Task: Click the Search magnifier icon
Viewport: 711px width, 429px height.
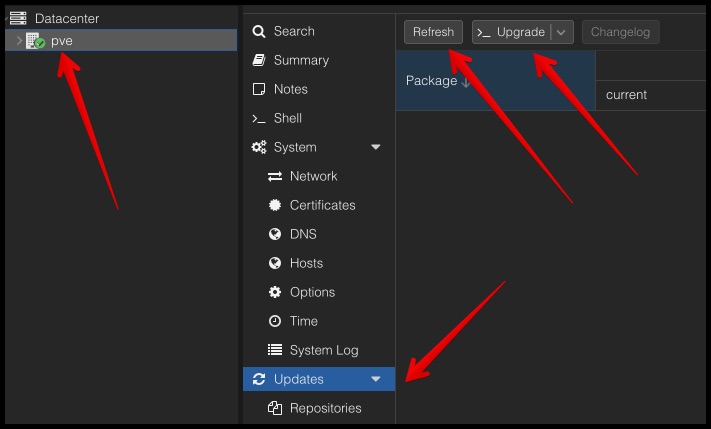Action: (x=259, y=31)
